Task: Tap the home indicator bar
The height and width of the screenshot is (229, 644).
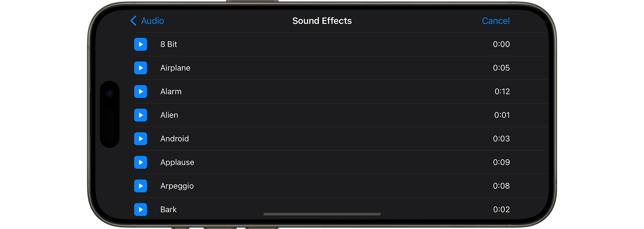Action: click(x=322, y=214)
